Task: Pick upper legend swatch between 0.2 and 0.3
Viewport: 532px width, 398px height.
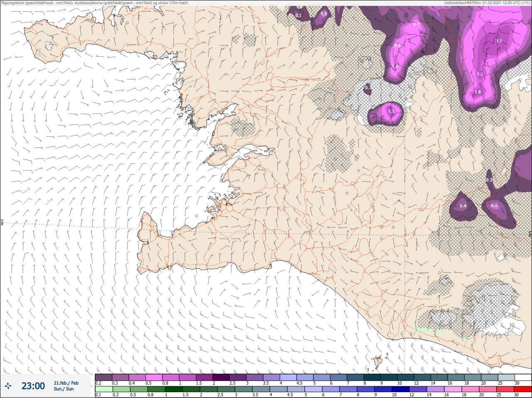Action: [104, 377]
